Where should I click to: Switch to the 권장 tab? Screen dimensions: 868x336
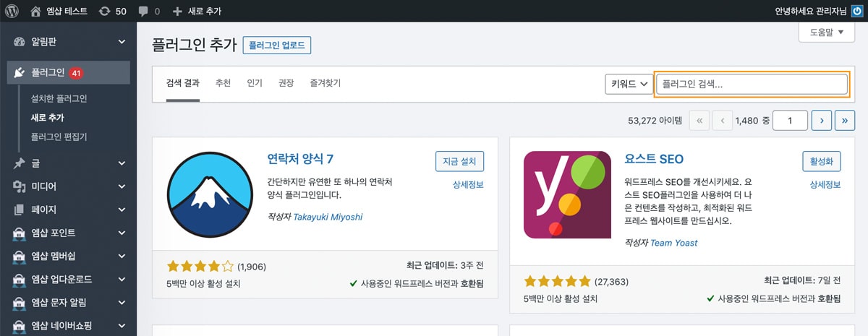tap(286, 84)
